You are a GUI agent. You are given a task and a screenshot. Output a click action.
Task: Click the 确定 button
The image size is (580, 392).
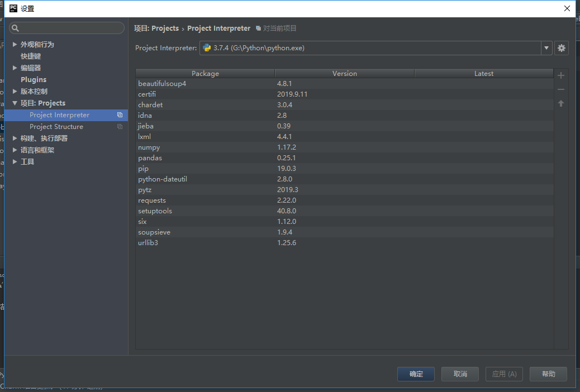(416, 374)
